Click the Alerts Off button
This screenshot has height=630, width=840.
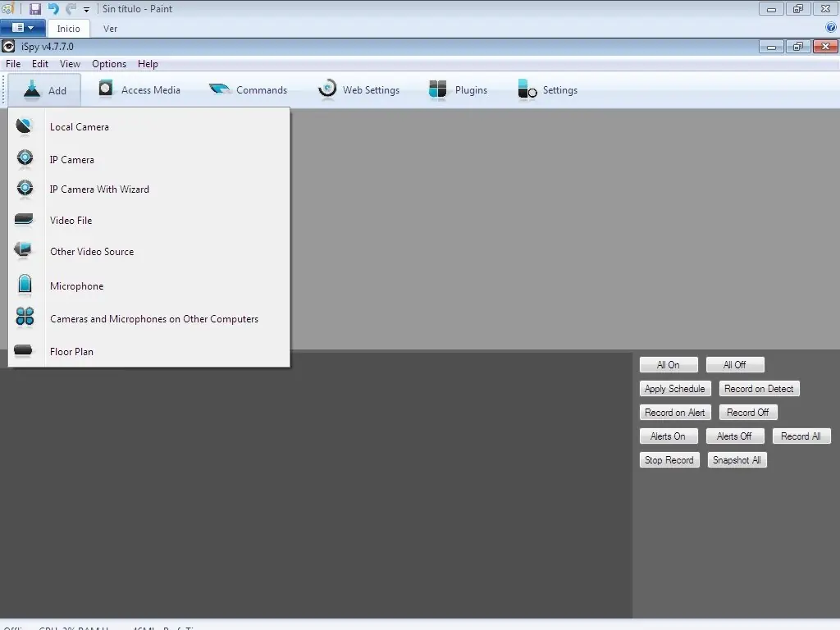click(x=735, y=436)
